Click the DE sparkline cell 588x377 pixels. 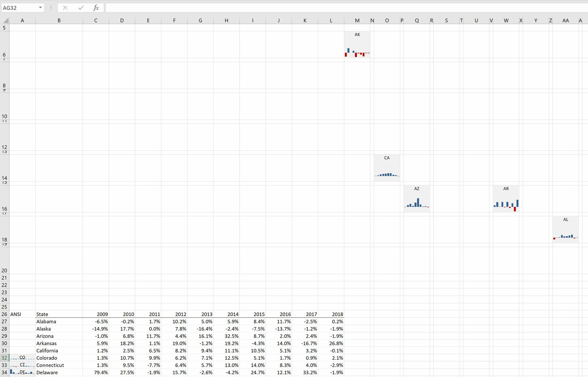pyautogui.click(x=22, y=372)
